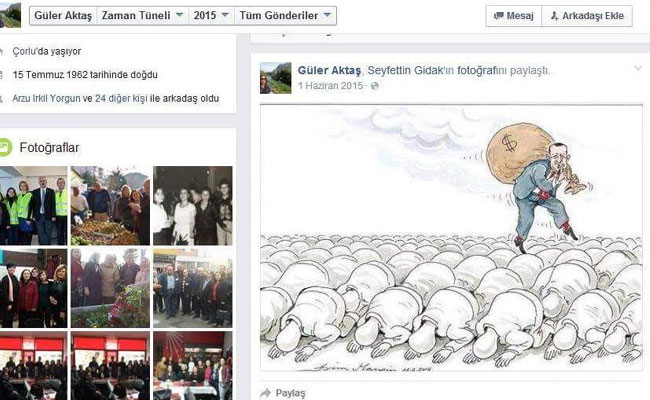Click the Paylaş share arrow icon
Viewport: 650px width, 400px height.
tap(265, 393)
